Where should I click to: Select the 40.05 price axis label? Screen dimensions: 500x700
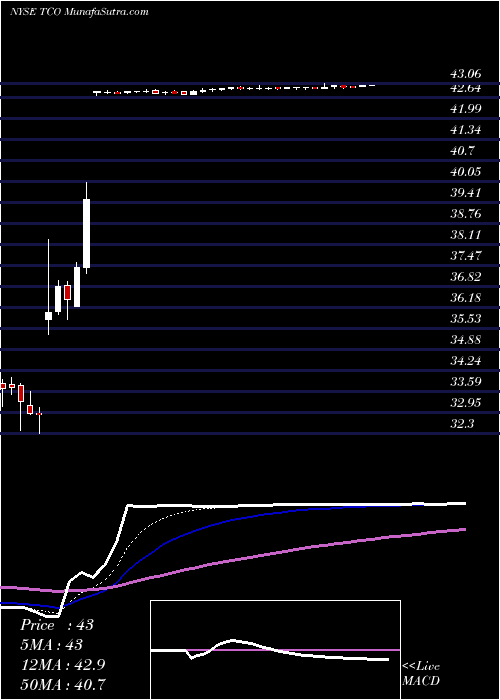(x=466, y=172)
